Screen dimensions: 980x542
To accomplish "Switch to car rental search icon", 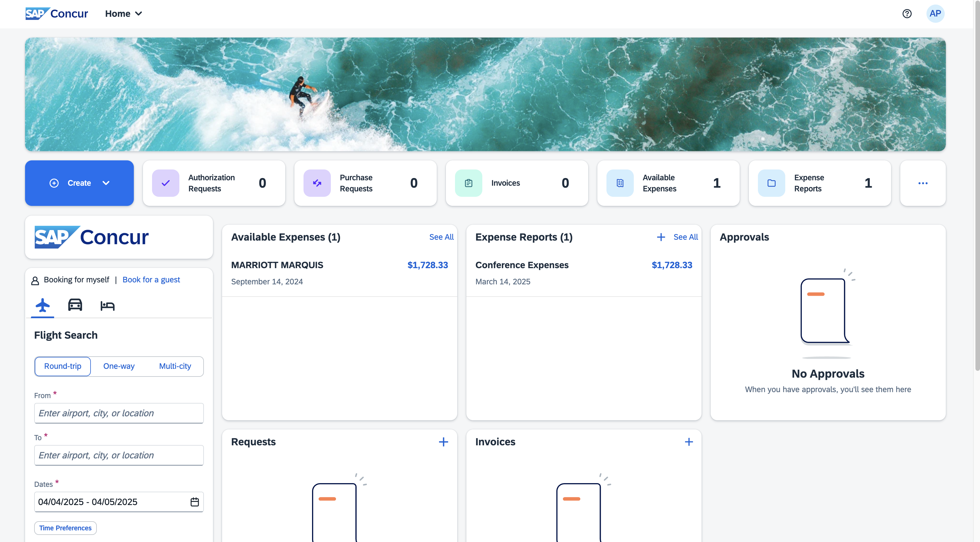I will click(x=75, y=305).
